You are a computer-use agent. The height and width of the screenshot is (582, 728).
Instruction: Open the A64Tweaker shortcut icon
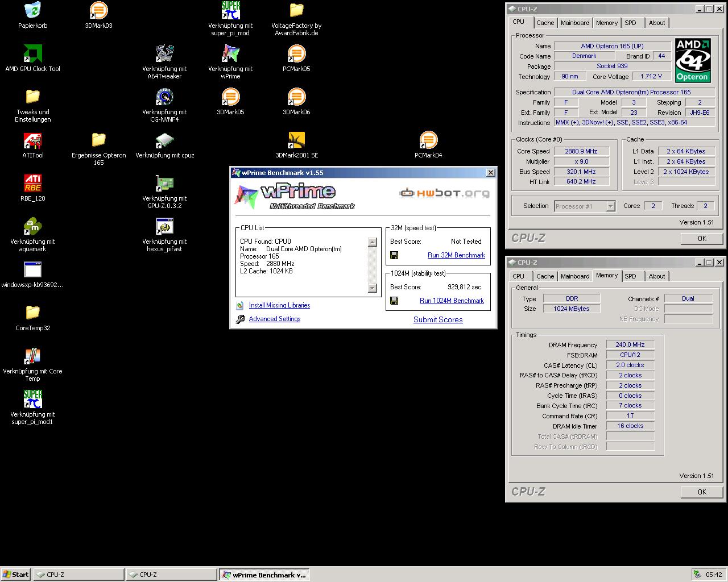164,53
